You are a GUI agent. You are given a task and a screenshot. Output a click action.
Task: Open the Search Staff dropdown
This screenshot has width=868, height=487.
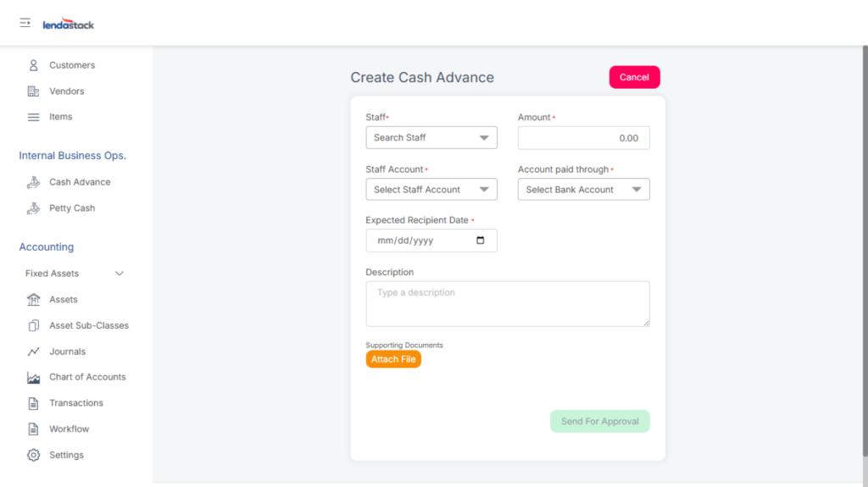pos(431,137)
